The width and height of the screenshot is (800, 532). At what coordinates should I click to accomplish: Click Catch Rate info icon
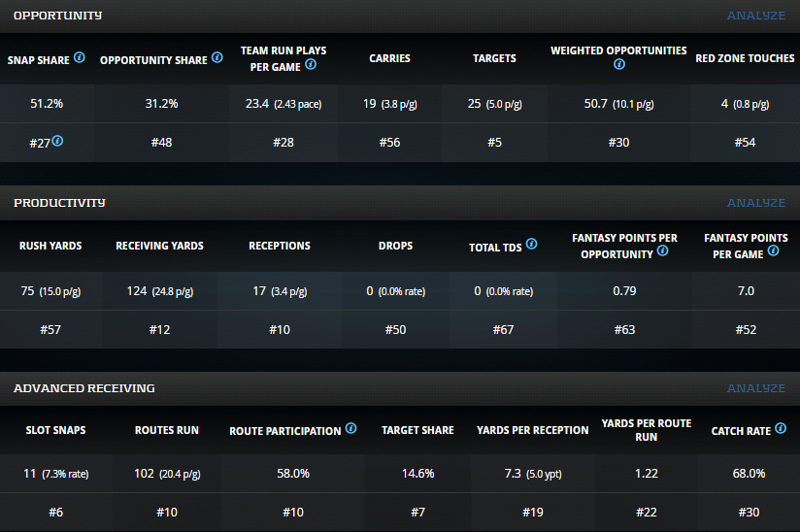(x=781, y=429)
